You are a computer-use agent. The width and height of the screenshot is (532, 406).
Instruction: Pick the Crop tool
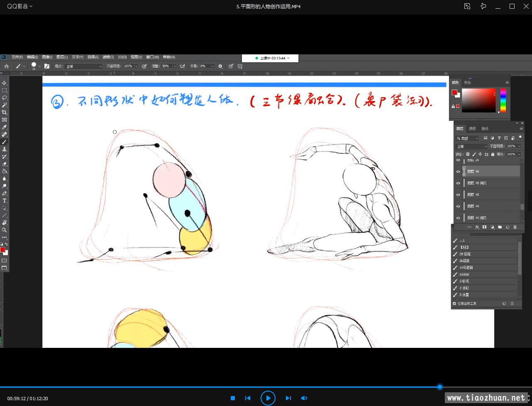pyautogui.click(x=5, y=113)
